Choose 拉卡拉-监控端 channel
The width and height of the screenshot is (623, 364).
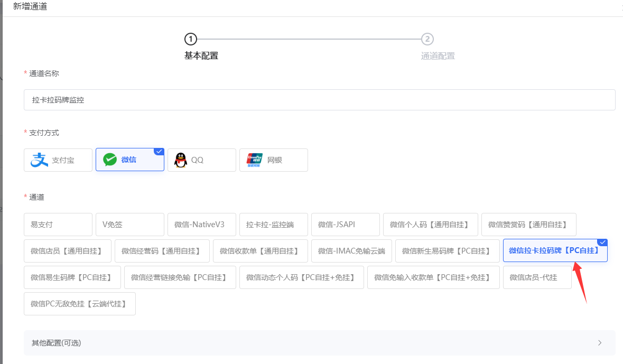coord(274,225)
